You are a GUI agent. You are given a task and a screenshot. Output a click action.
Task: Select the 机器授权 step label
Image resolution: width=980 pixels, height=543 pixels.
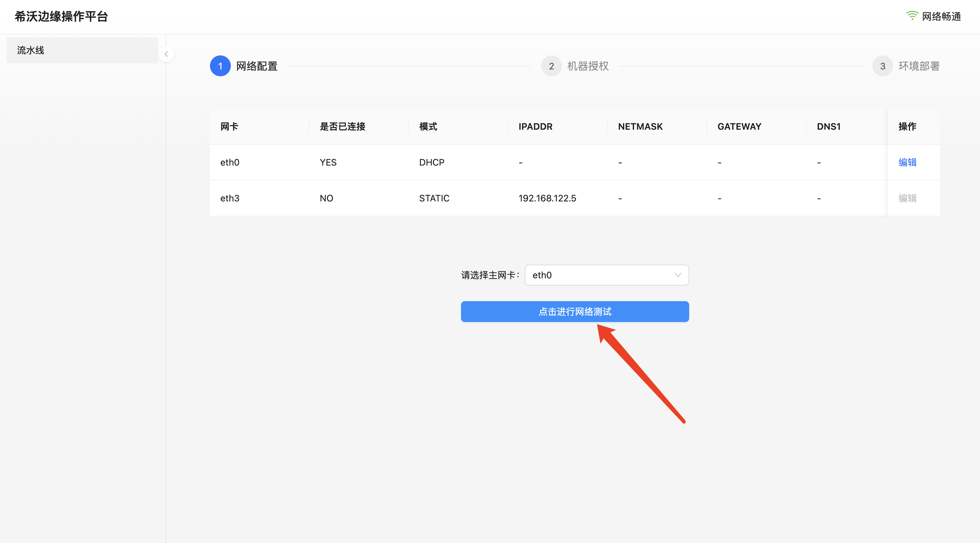click(x=588, y=66)
